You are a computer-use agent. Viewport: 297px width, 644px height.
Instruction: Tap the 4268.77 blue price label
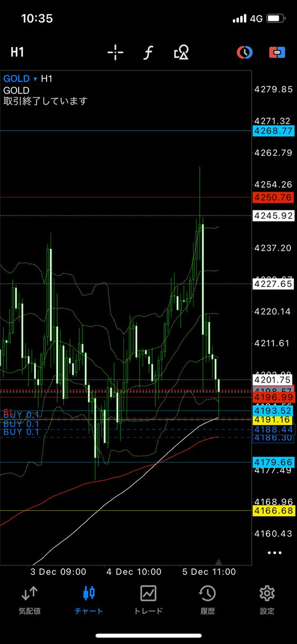pos(273,130)
